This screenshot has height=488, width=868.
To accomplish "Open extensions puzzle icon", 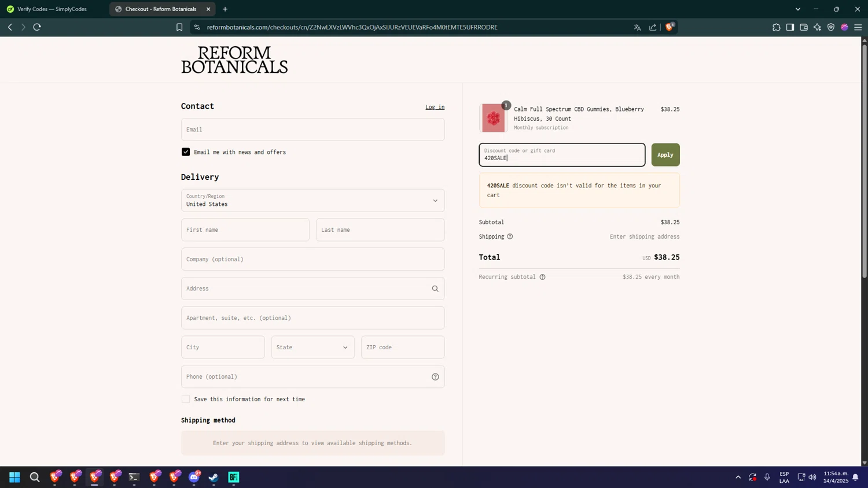I will 776,27.
